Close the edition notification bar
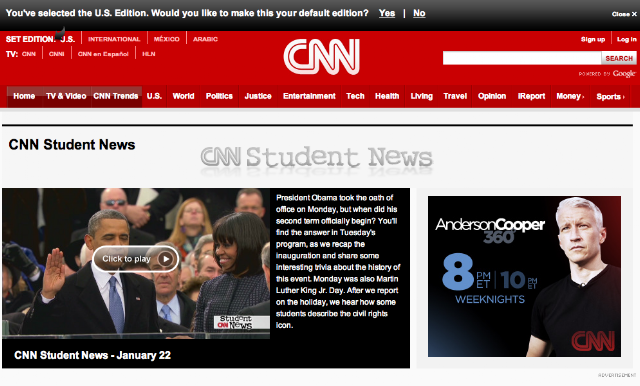The width and height of the screenshot is (640, 386). [624, 14]
